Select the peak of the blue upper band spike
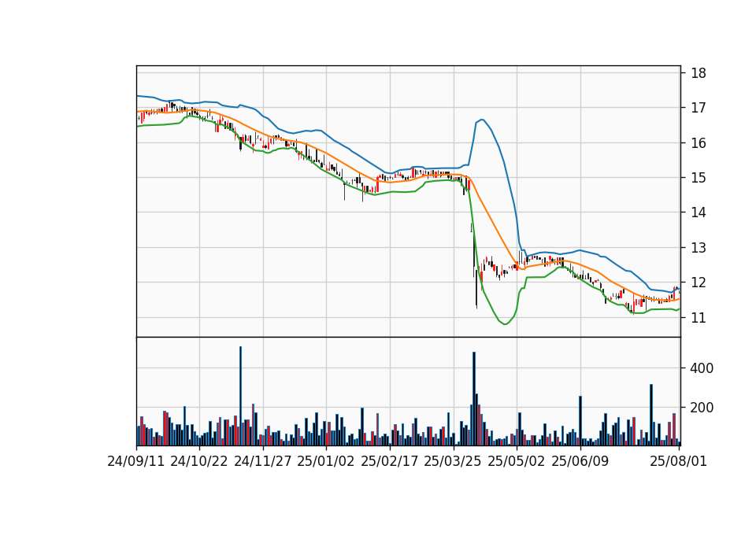This screenshot has height=543, width=756. 482,120
